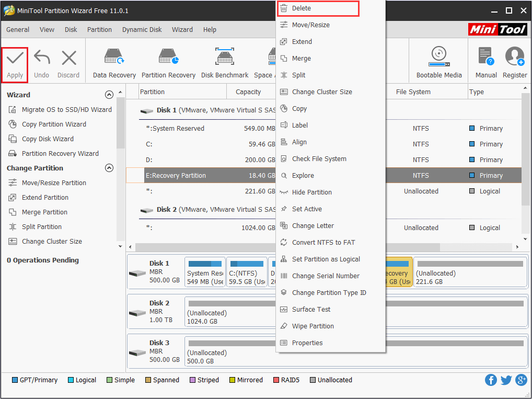Choose Copy in context menu
Screen dimensions: 532x399
pos(330,109)
